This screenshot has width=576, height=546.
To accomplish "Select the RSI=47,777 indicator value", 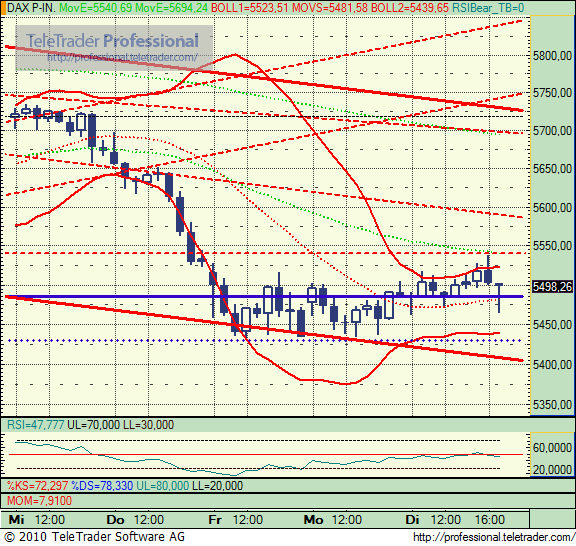I will (x=36, y=425).
